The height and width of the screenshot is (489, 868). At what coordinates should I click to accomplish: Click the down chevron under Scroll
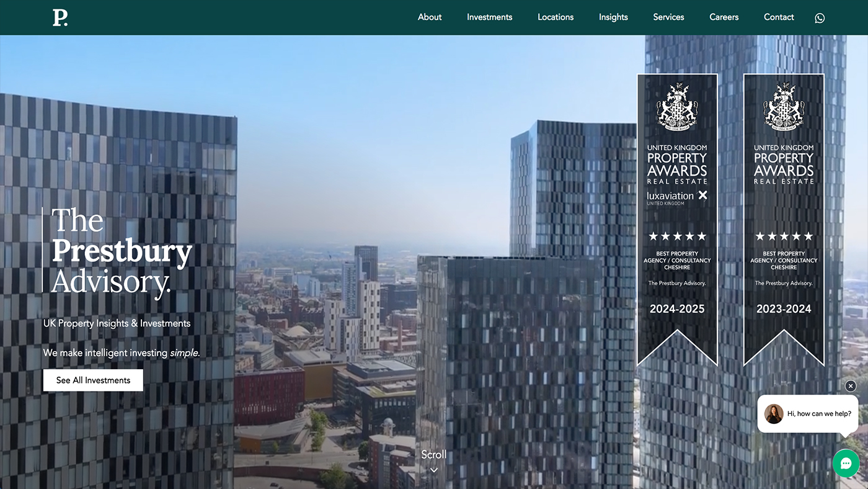click(434, 470)
